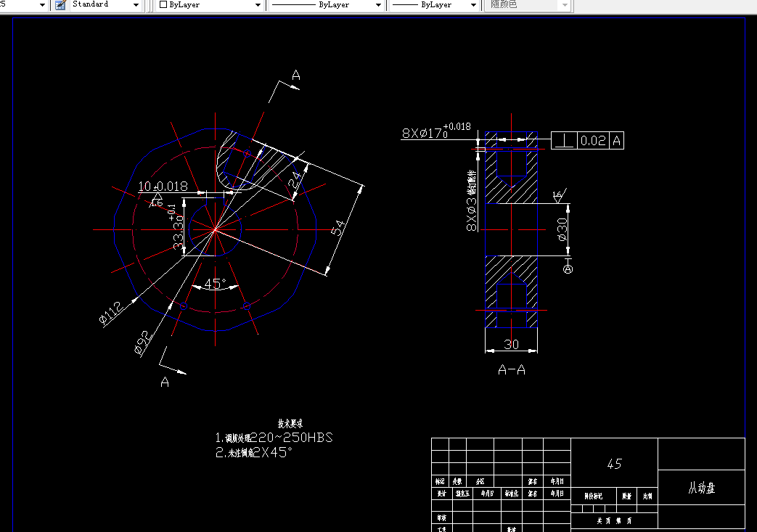Select the ø30 bore dimension text

(x=562, y=229)
